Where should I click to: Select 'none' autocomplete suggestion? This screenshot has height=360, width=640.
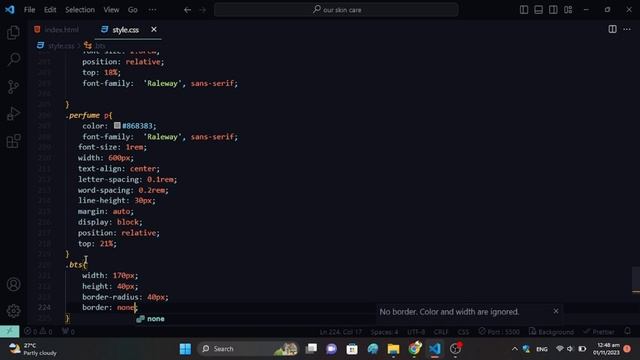click(155, 319)
